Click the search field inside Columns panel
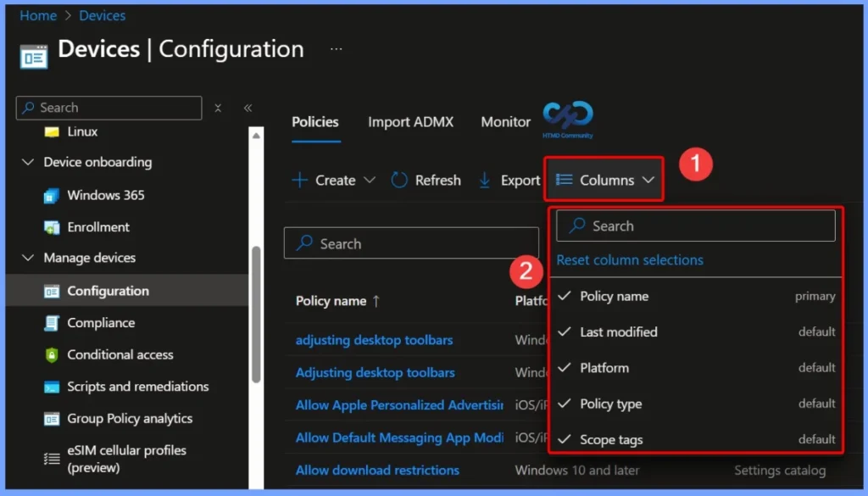Screen dimensions: 868x496 pos(695,225)
